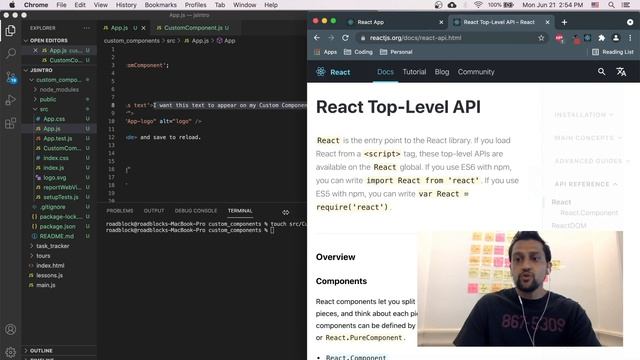Open Chrome three-dot menu
Screen dimensions: 640x360
(630, 38)
